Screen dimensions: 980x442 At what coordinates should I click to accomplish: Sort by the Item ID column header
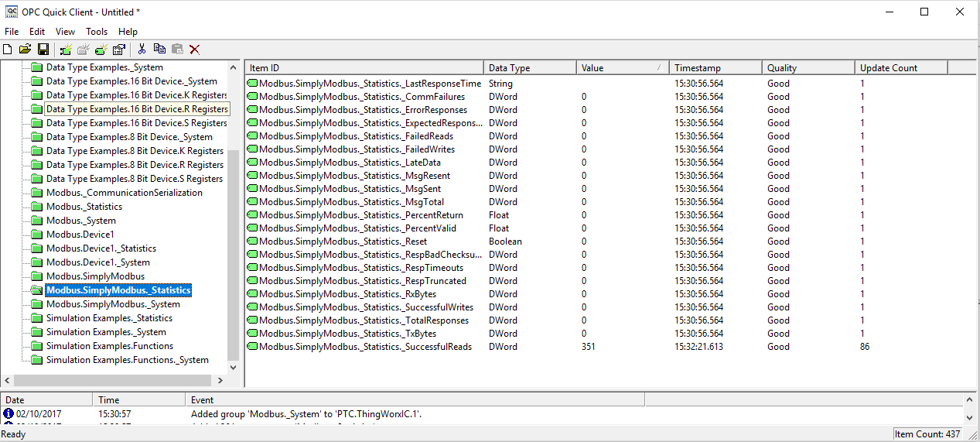[364, 68]
